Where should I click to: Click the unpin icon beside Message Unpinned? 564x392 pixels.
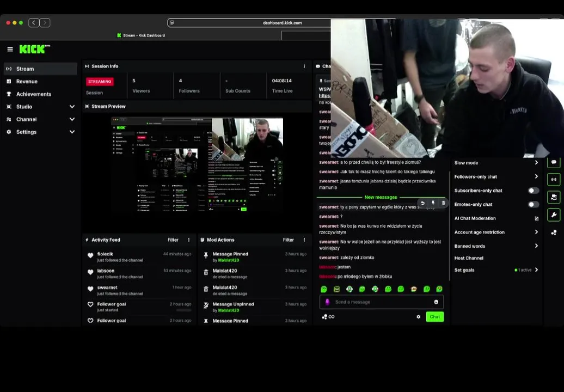206,305
